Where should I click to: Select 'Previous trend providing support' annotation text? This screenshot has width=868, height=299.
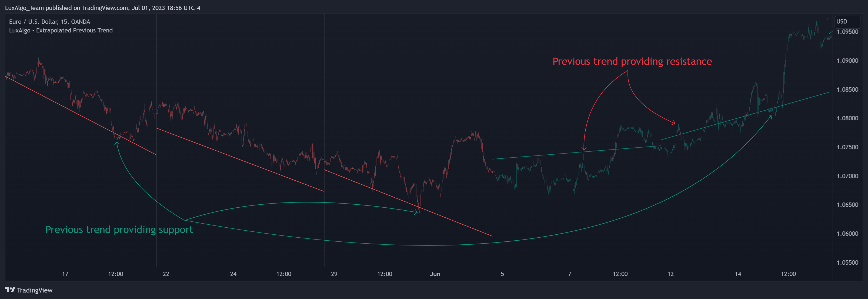point(119,230)
